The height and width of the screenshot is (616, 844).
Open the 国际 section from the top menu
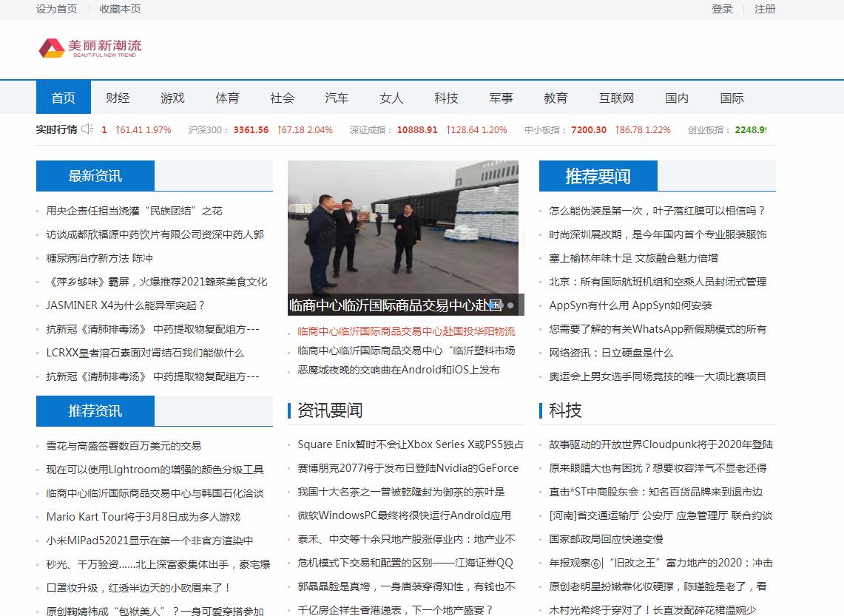[732, 97]
